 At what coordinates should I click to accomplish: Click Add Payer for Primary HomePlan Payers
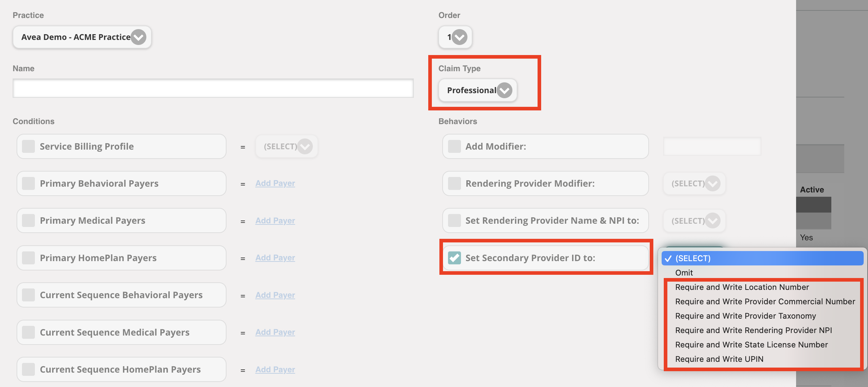click(275, 258)
